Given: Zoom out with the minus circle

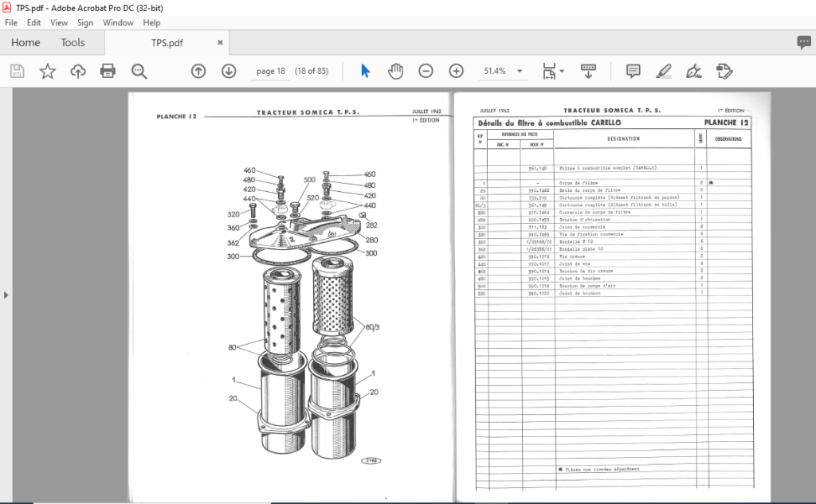Looking at the screenshot, I should (426, 71).
